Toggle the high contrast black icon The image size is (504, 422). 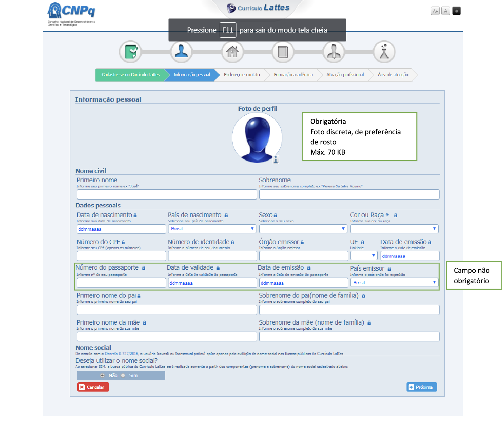point(456,11)
